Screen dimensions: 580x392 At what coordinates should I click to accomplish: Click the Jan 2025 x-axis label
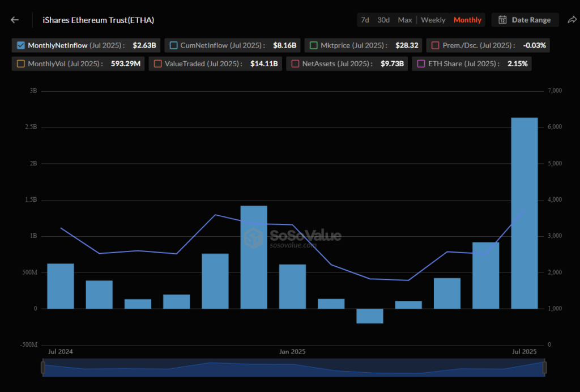(292, 352)
